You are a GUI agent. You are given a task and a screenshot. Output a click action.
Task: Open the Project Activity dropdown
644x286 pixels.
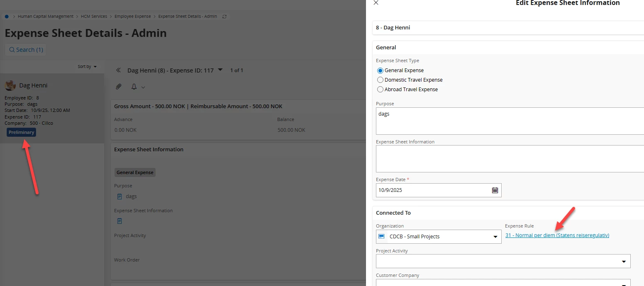click(624, 262)
